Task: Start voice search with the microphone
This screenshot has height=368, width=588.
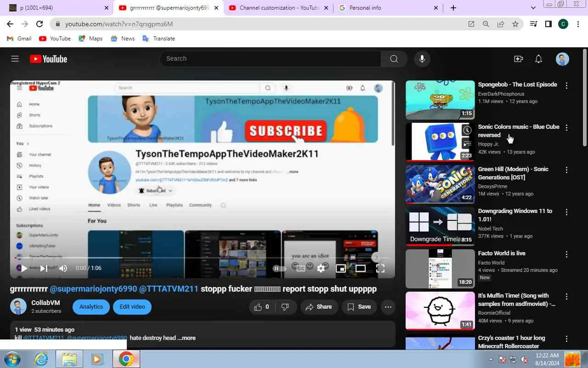Action: (x=422, y=58)
